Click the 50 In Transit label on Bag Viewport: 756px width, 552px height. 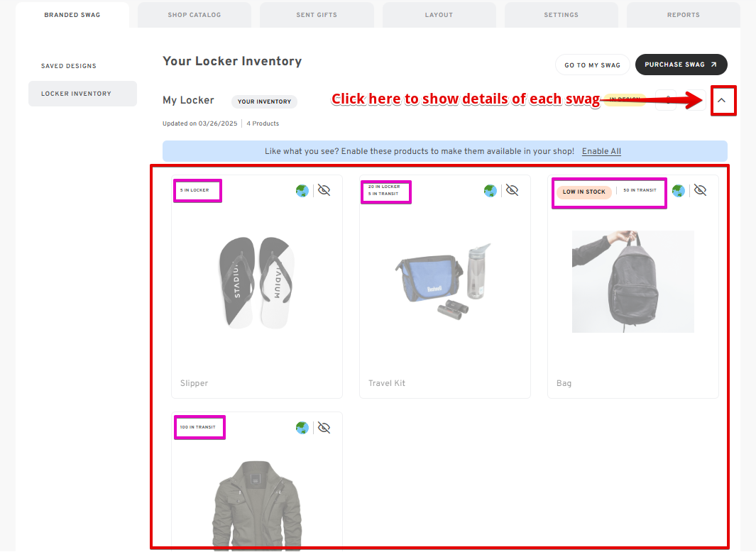(640, 190)
